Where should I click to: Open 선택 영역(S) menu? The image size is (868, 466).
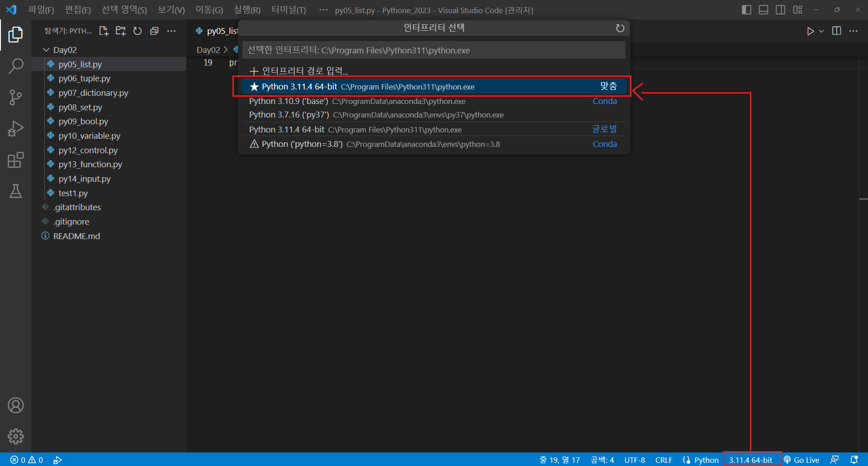pos(124,10)
